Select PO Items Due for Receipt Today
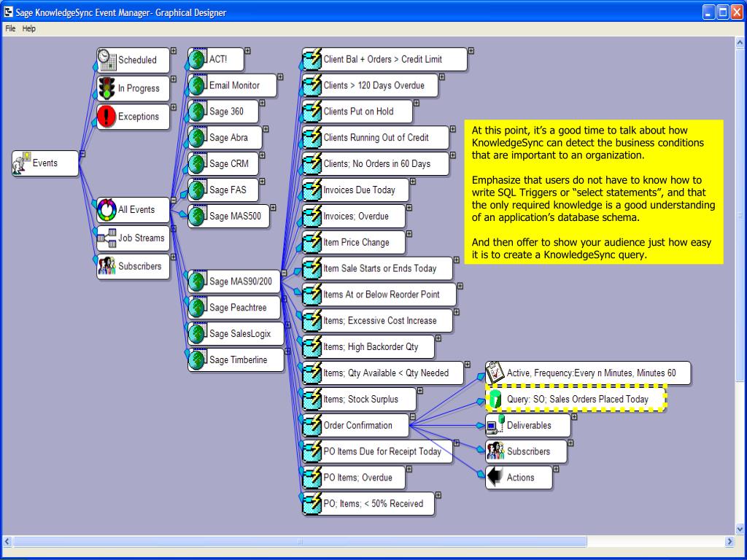This screenshot has height=560, width=747. [x=377, y=451]
